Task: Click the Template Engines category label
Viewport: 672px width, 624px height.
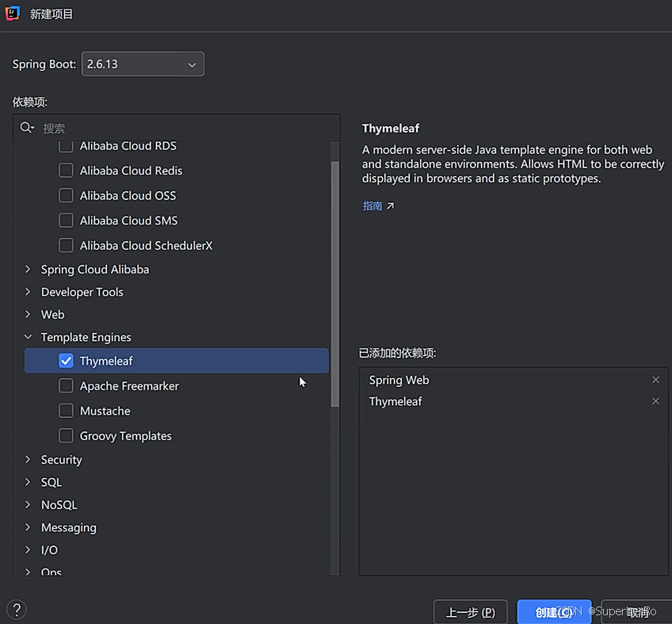Action: (86, 337)
